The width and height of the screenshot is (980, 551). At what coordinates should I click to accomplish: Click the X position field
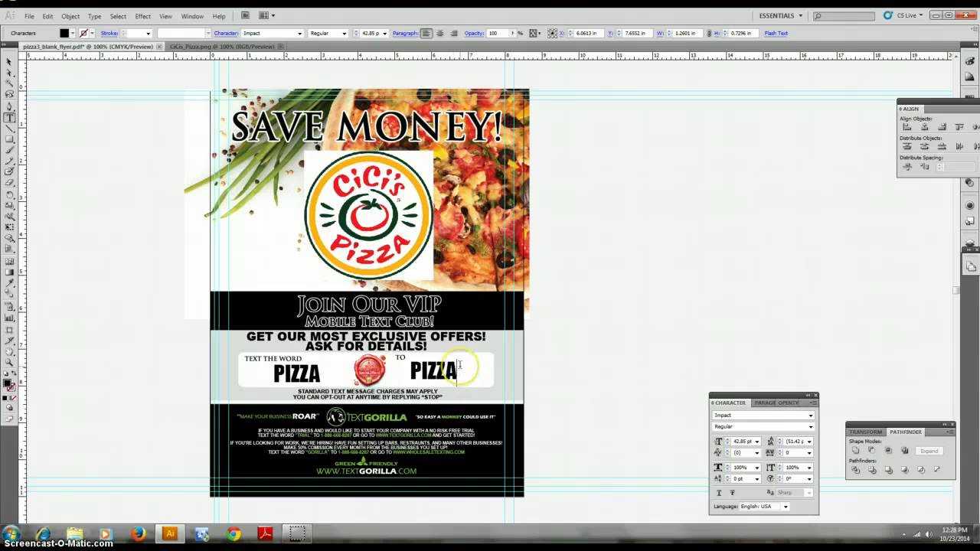[587, 33]
